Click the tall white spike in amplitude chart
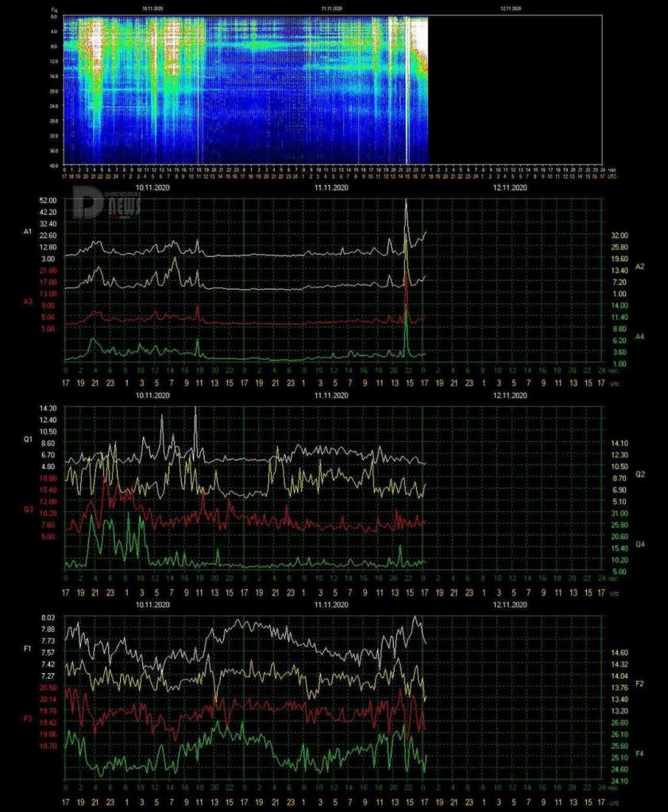 (x=406, y=208)
